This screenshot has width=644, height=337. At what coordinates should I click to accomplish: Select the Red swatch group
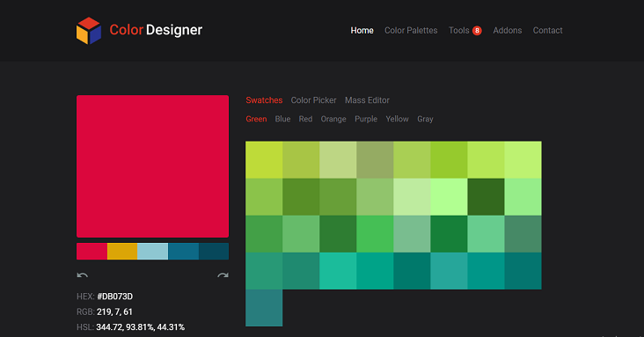pos(305,119)
